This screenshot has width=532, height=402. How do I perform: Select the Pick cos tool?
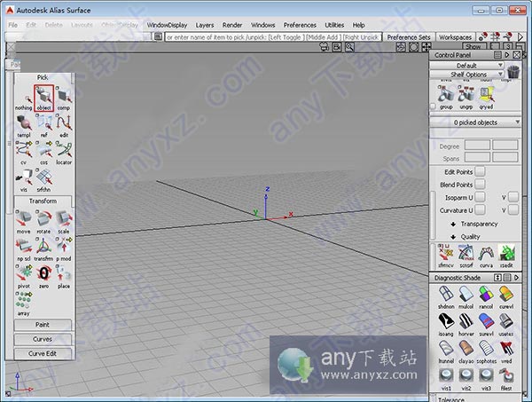tap(43, 153)
